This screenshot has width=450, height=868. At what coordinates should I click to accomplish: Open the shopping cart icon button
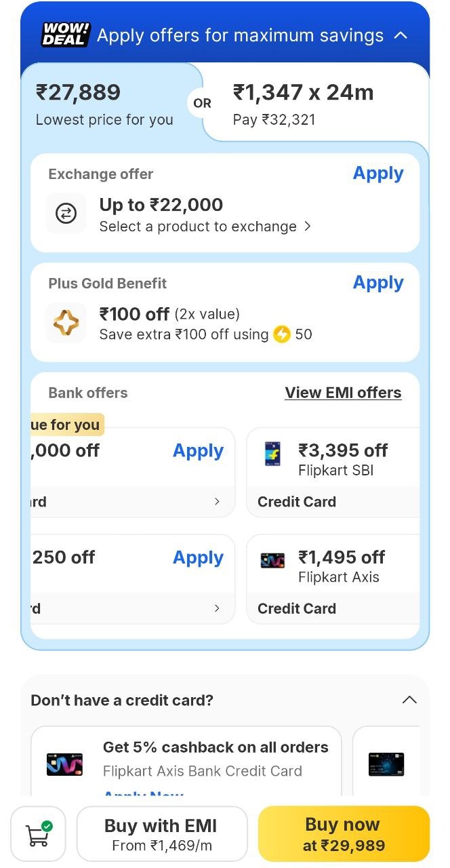(38, 833)
